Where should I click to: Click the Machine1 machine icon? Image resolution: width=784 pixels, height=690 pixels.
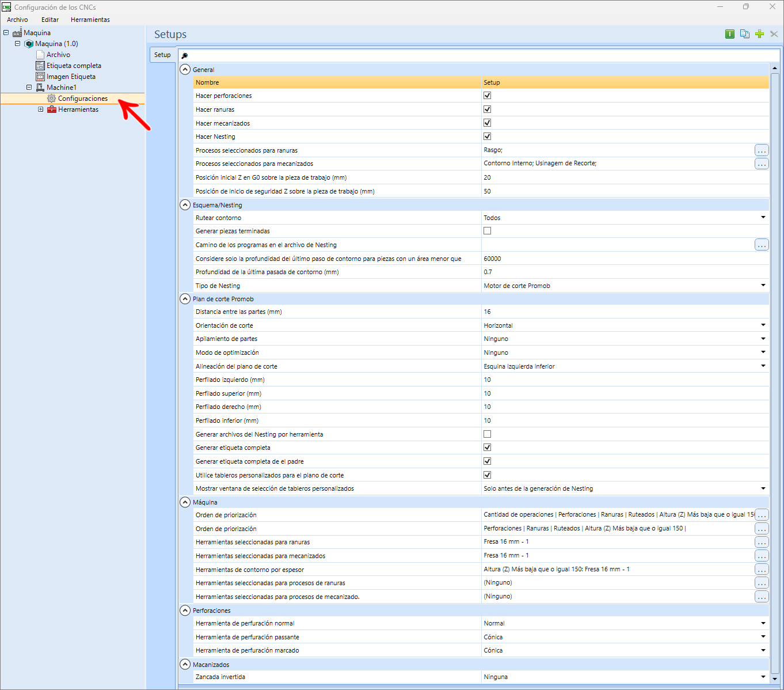point(40,88)
